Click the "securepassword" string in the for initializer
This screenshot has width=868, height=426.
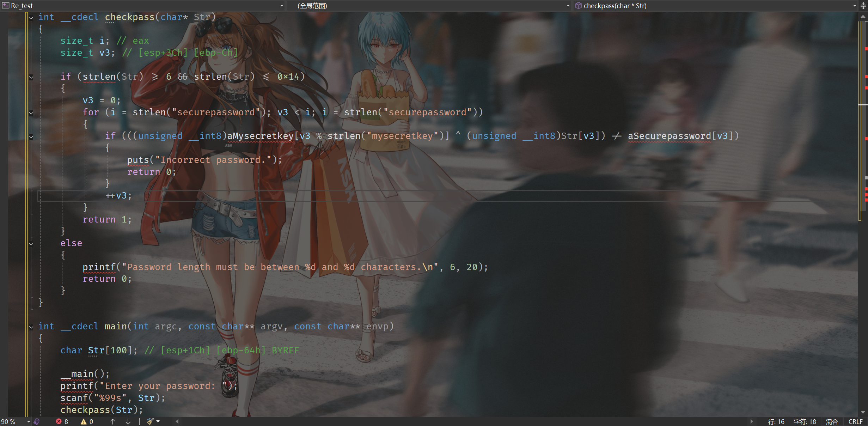coord(216,112)
